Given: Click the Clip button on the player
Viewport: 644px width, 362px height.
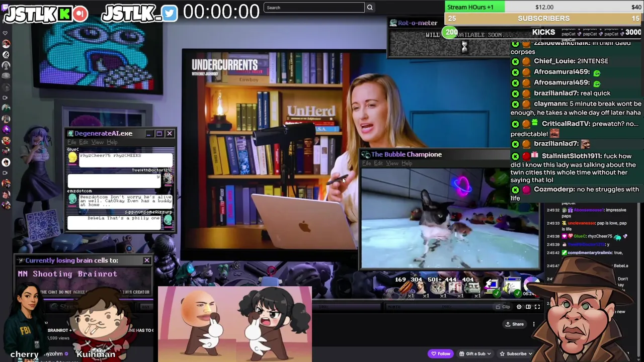Looking at the screenshot, I should point(503,307).
